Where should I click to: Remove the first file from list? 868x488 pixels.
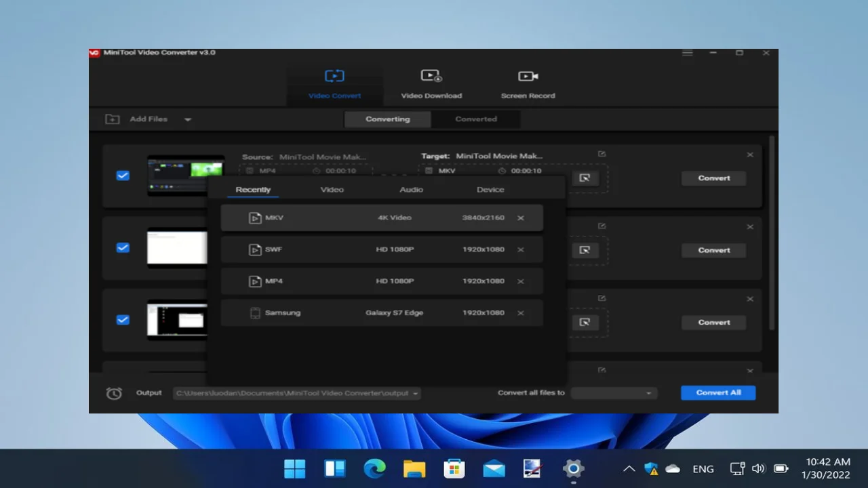coord(750,155)
